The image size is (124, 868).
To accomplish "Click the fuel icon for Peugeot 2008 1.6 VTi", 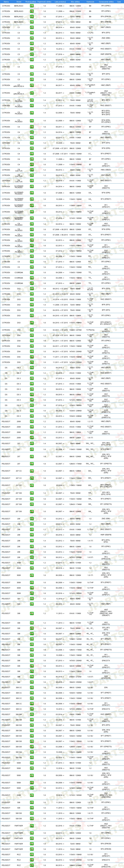I will click(32, 438).
